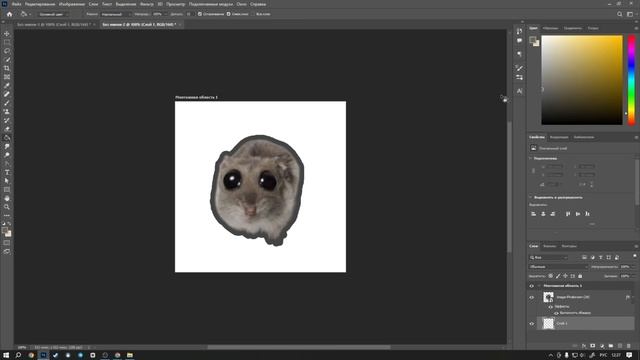
Task: Select the Lasso tool
Action: [x=7, y=51]
